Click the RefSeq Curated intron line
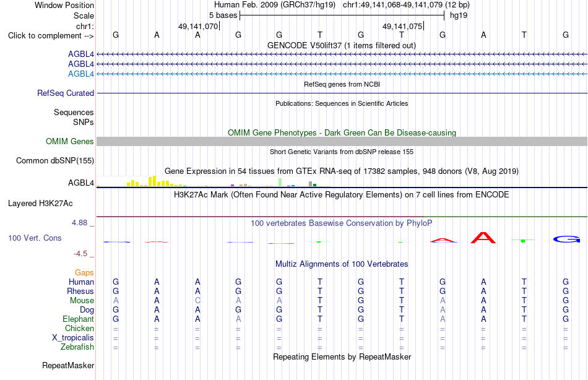 pos(342,93)
